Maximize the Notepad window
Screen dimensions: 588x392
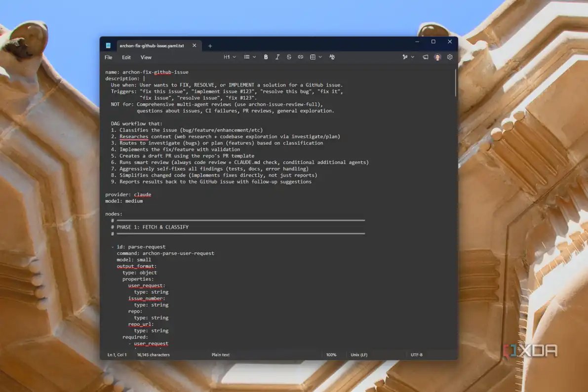tap(433, 41)
